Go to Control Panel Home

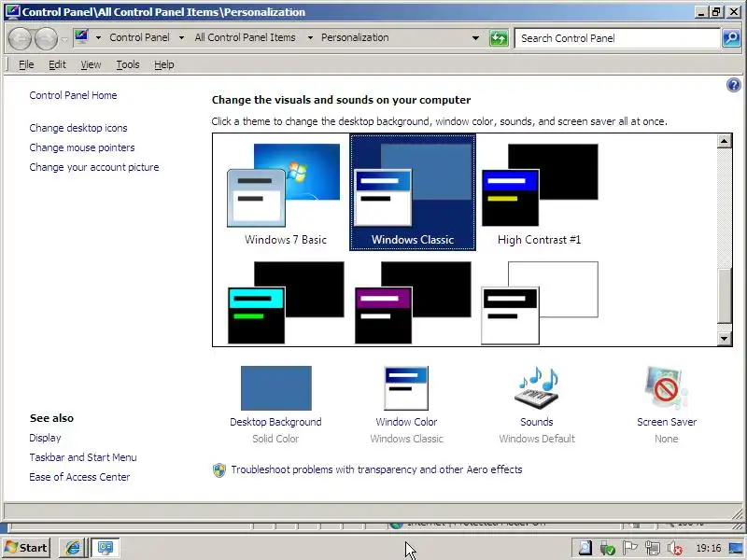point(73,95)
